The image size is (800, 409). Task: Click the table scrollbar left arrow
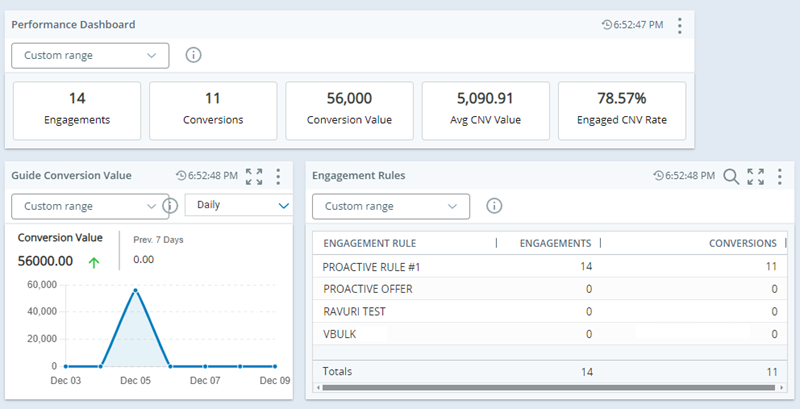pyautogui.click(x=317, y=388)
